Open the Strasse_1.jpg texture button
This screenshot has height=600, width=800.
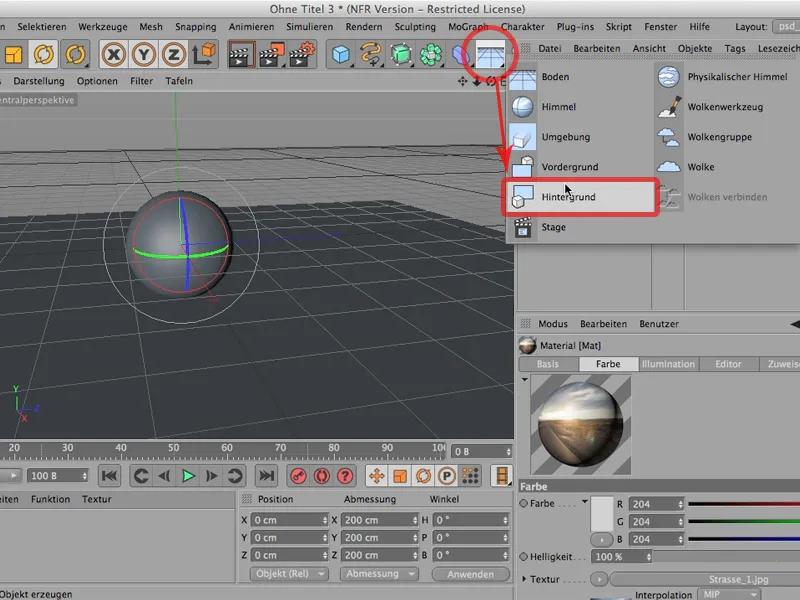pyautogui.click(x=706, y=579)
